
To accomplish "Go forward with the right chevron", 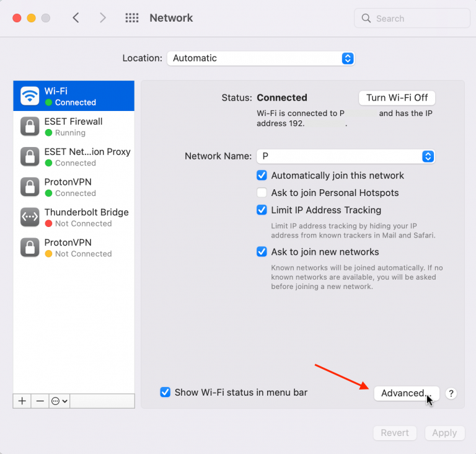I will tap(103, 17).
